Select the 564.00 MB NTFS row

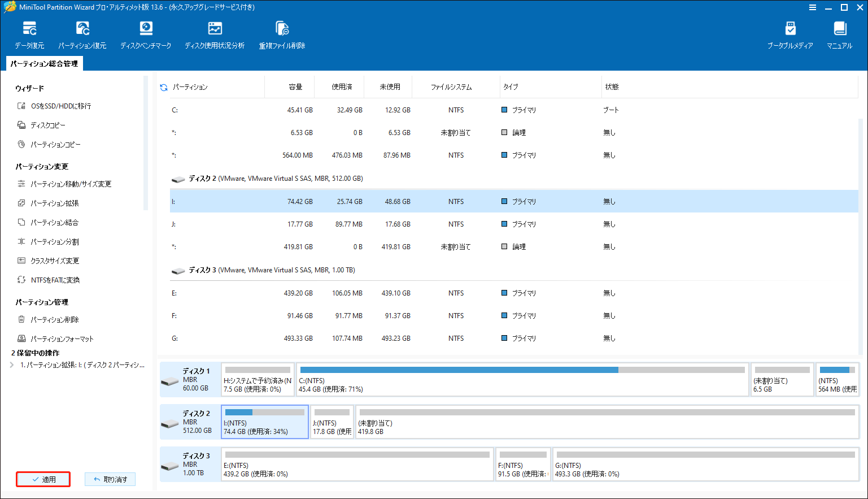(x=514, y=155)
